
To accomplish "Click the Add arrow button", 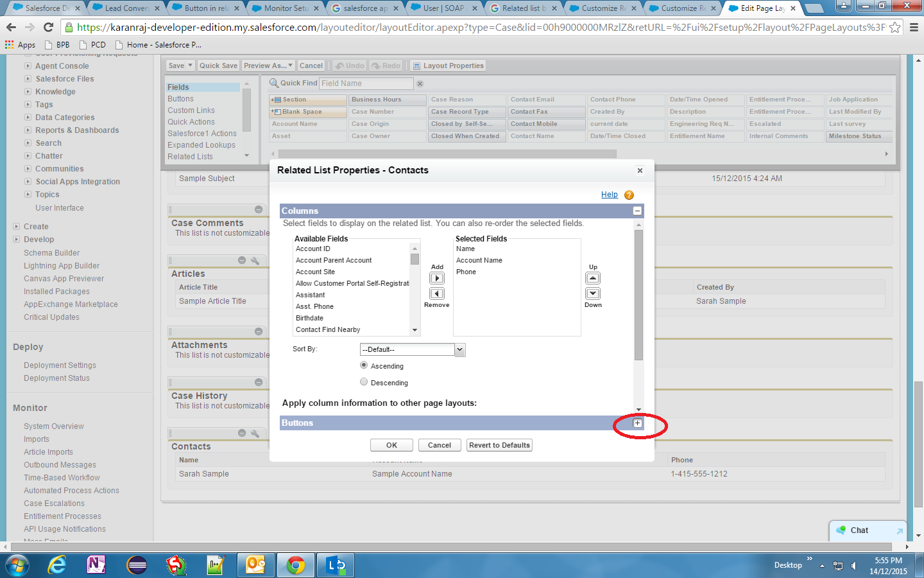I will [x=437, y=278].
